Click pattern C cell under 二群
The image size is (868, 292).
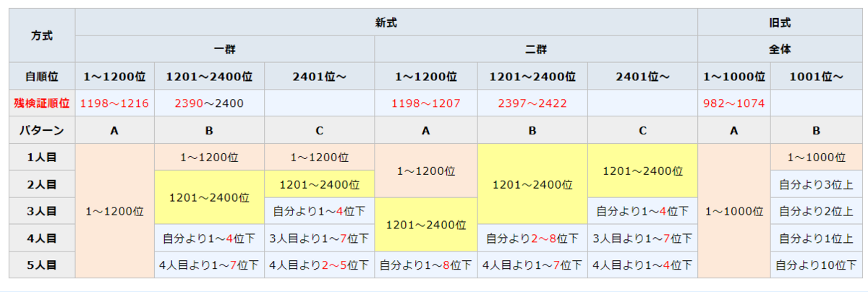coord(642,131)
